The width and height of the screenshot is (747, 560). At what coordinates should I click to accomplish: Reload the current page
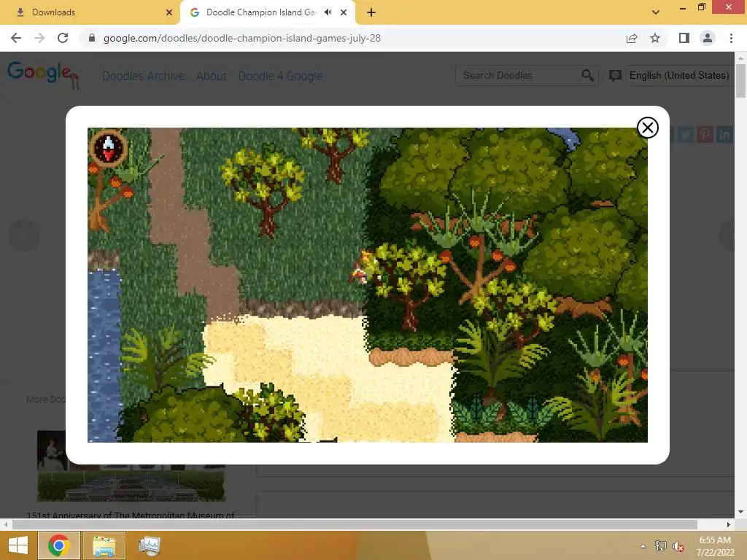63,38
